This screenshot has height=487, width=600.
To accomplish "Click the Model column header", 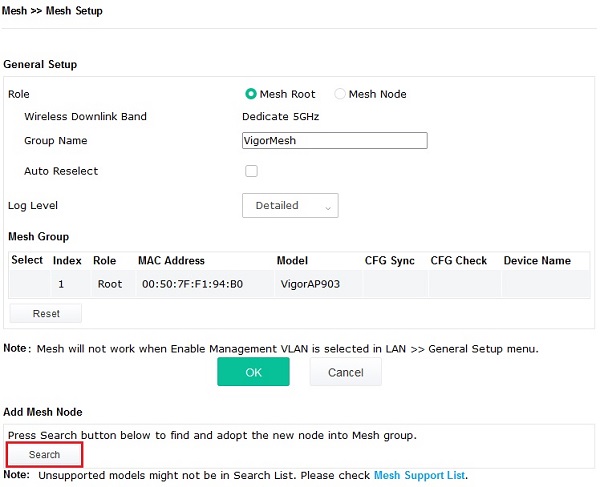I will 292,261.
